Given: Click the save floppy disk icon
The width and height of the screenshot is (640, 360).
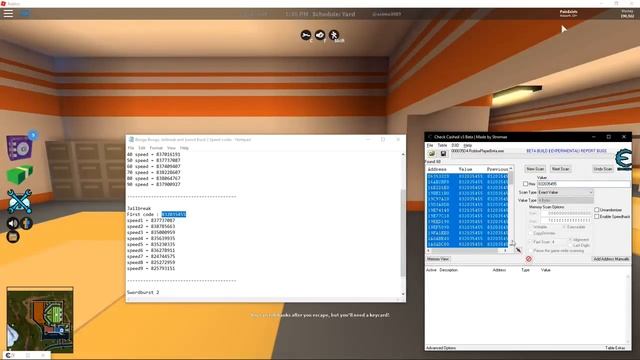Looking at the screenshot, I should (443, 153).
